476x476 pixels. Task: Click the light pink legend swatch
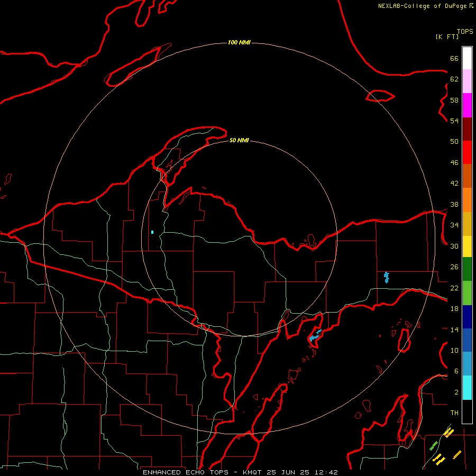pos(467,81)
